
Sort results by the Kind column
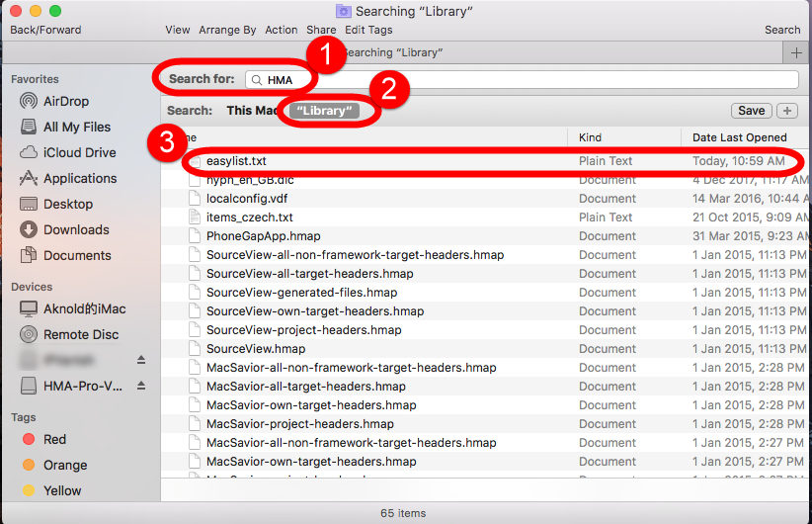[591, 137]
